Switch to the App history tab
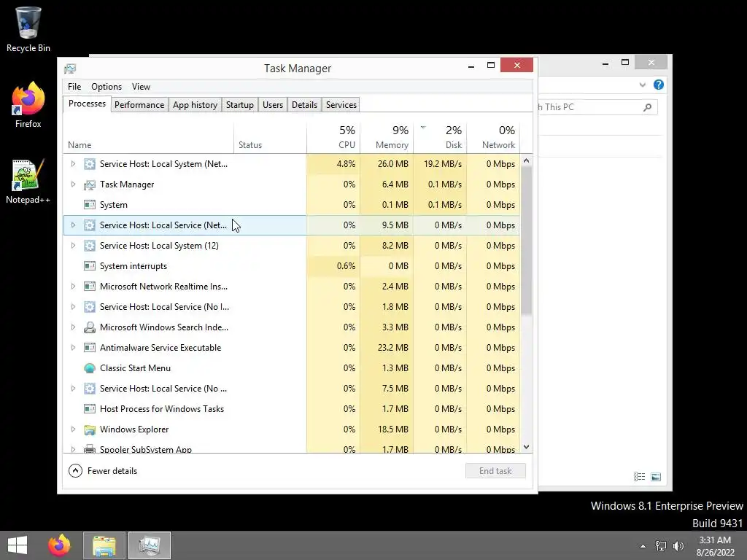747x560 pixels. click(x=195, y=105)
